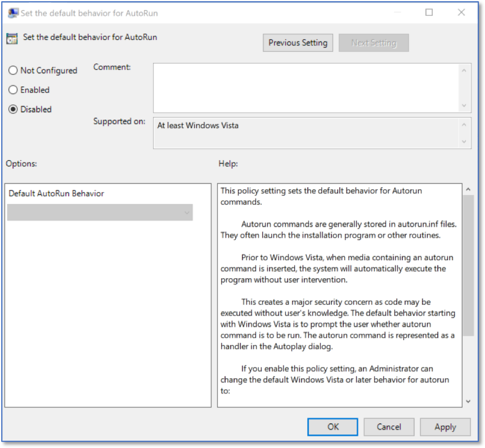Click the help paragraph beginning 'Autorun commands are generally'

(x=339, y=230)
